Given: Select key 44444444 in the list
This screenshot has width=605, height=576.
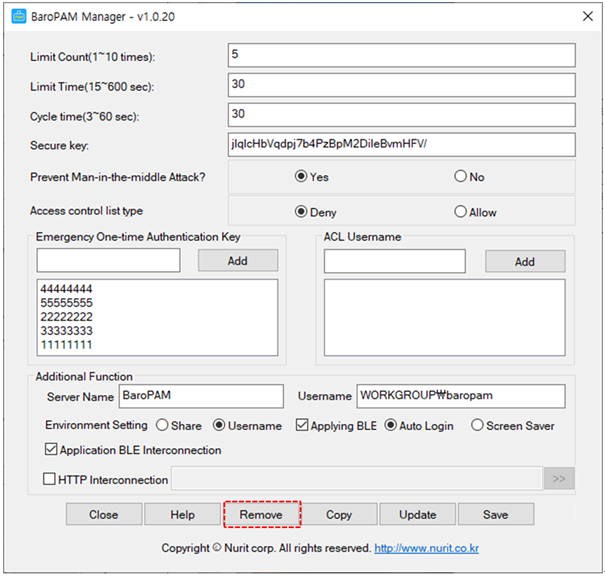Looking at the screenshot, I should (x=66, y=289).
